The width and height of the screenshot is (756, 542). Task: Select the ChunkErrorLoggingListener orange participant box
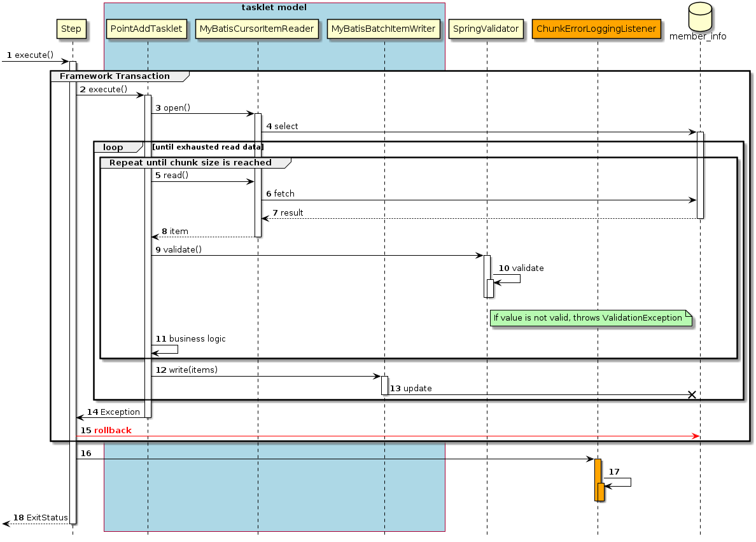point(596,29)
